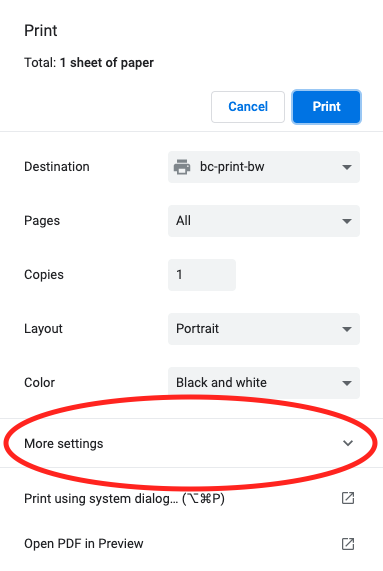Focus the Copies number field
The height and width of the screenshot is (571, 383).
tap(202, 275)
